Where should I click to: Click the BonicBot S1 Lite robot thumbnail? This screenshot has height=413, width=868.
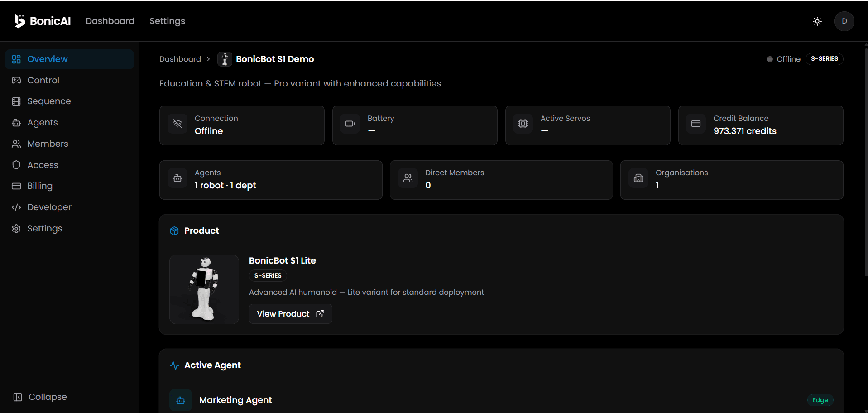click(204, 289)
